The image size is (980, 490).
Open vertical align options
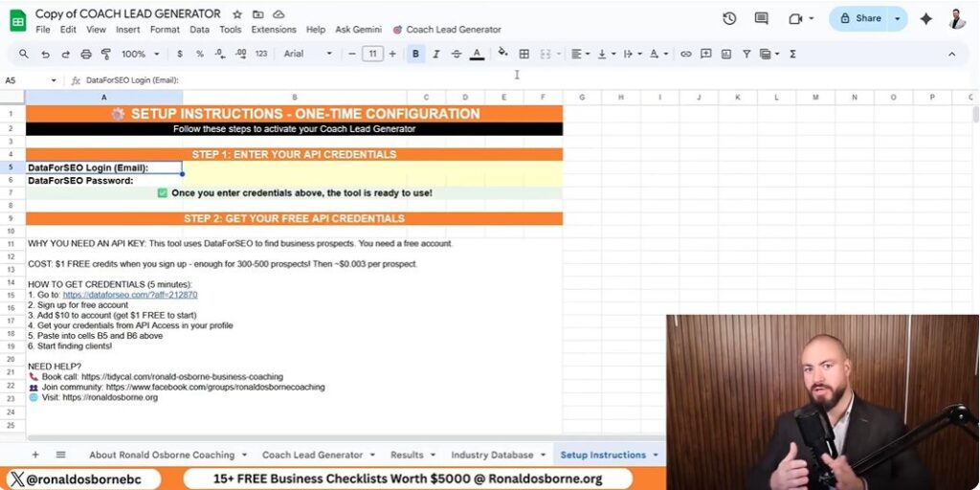606,55
